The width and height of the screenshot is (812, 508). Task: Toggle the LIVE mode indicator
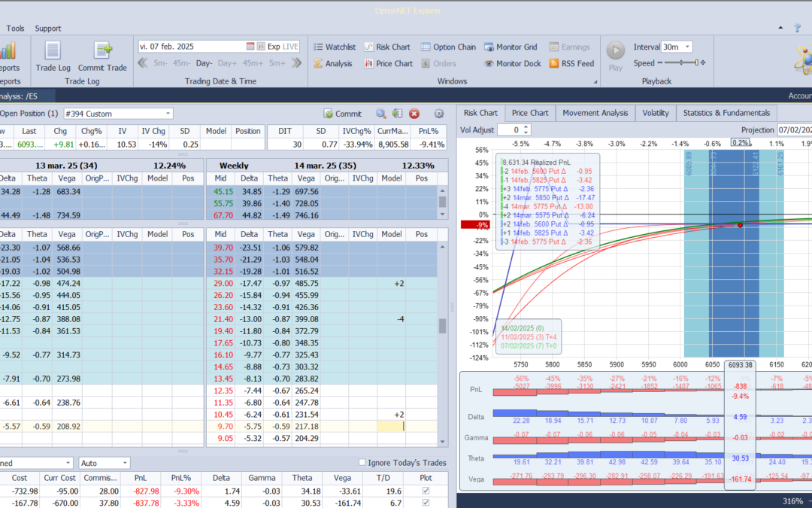pos(290,46)
